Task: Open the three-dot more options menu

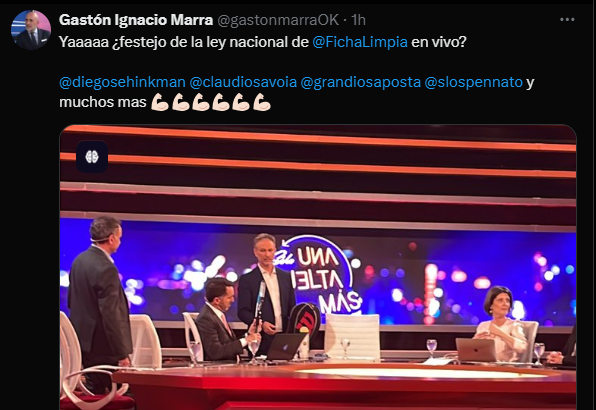Action: [x=567, y=19]
